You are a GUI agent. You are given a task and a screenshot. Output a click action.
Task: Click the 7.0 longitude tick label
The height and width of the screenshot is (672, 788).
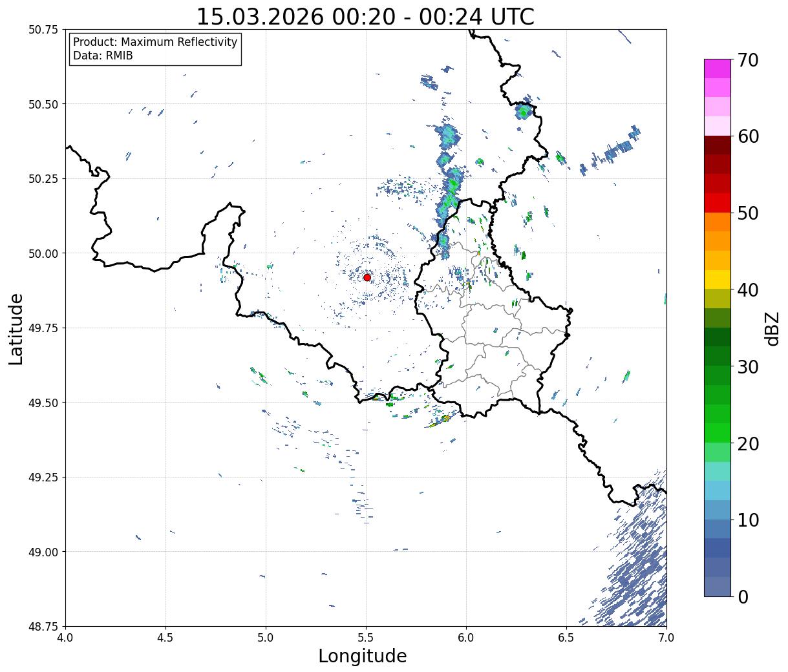[666, 638]
